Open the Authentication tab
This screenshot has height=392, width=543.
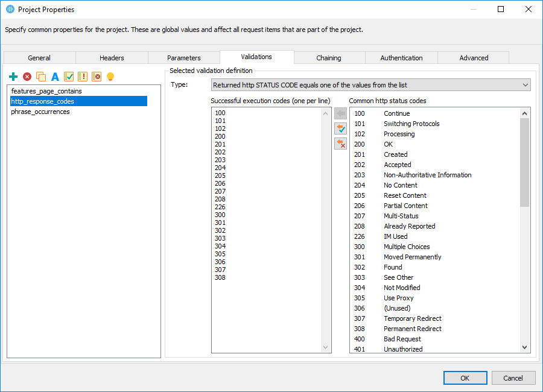[401, 57]
